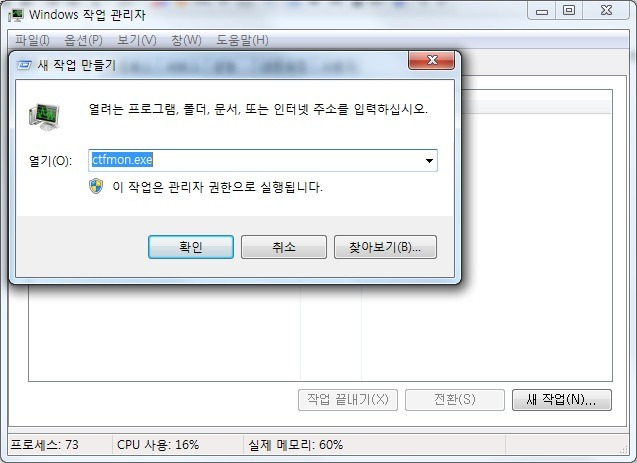Confirm with the 확인 button
This screenshot has height=463, width=637.
coord(191,247)
